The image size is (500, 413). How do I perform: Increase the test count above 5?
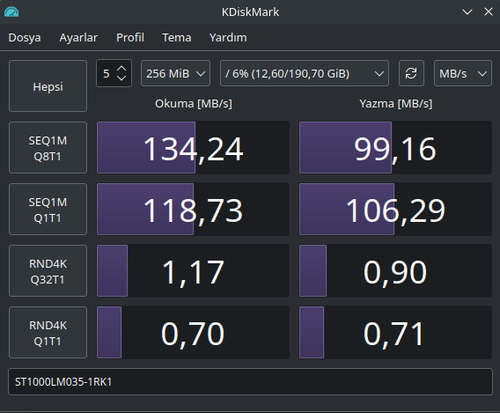click(122, 68)
